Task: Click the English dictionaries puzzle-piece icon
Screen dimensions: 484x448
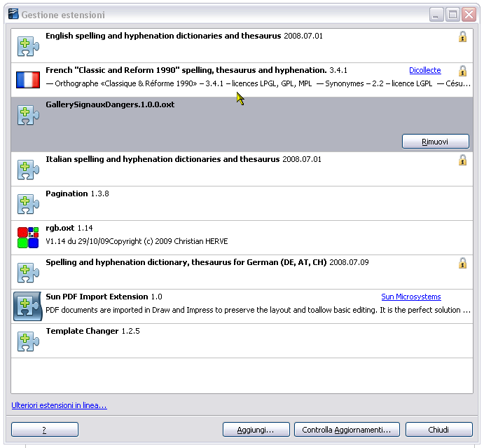Action: 28,47
